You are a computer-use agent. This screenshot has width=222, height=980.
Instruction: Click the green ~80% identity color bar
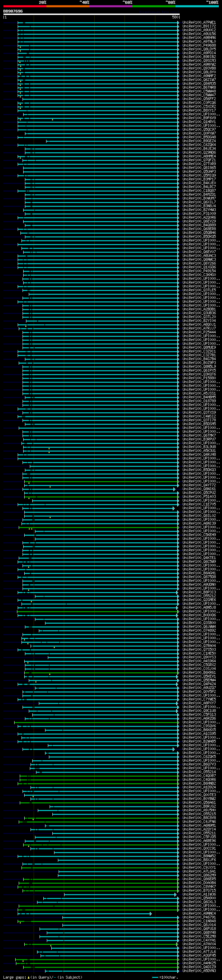(154, 6)
